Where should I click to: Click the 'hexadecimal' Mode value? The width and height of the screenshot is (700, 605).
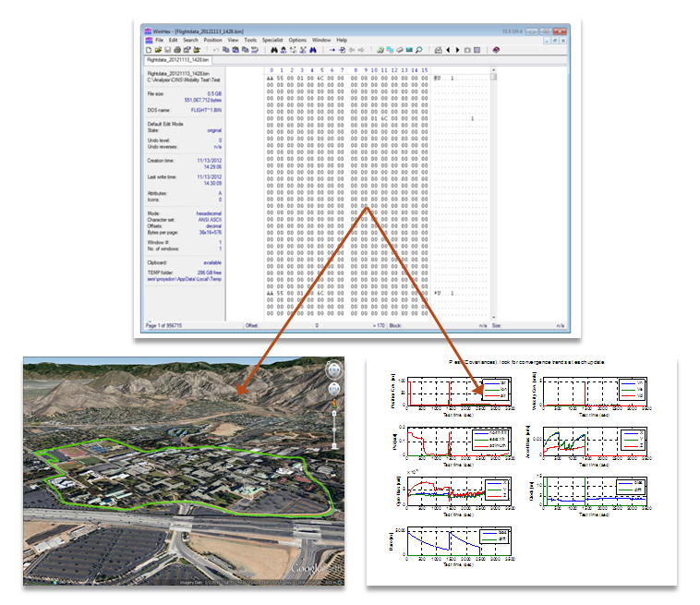(209, 213)
